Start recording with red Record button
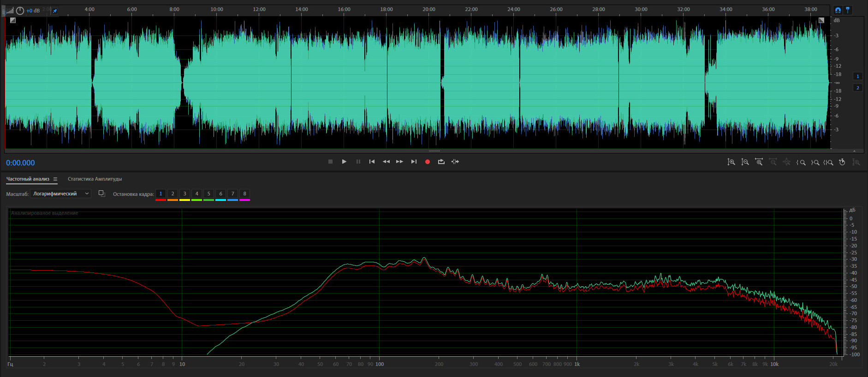The image size is (868, 377). point(428,162)
